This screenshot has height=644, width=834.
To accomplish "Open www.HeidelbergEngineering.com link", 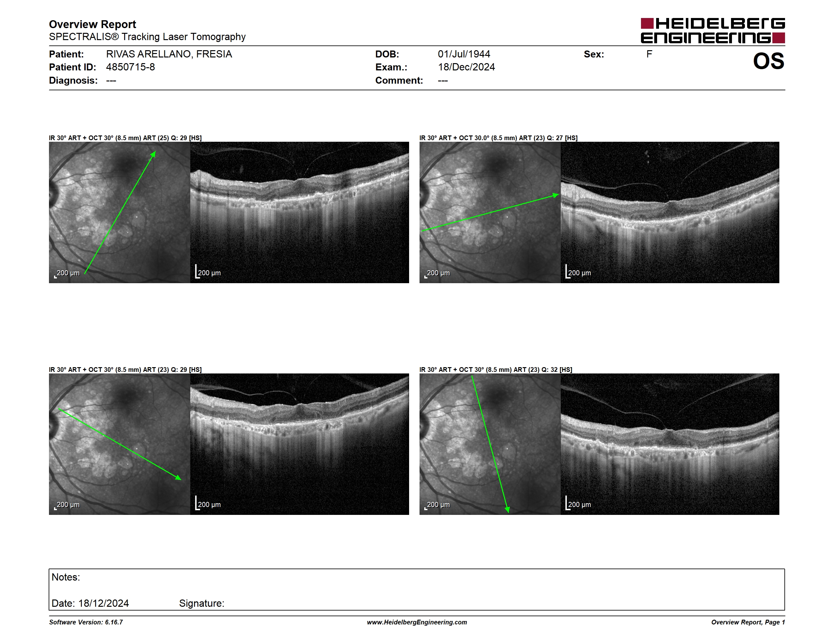I will (x=417, y=622).
